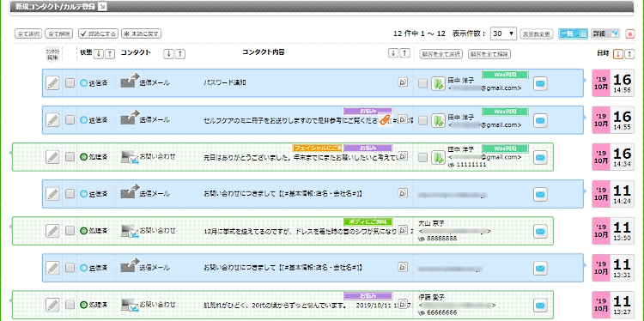Click paperclip attachment icon in セルフケア row

click(x=385, y=119)
